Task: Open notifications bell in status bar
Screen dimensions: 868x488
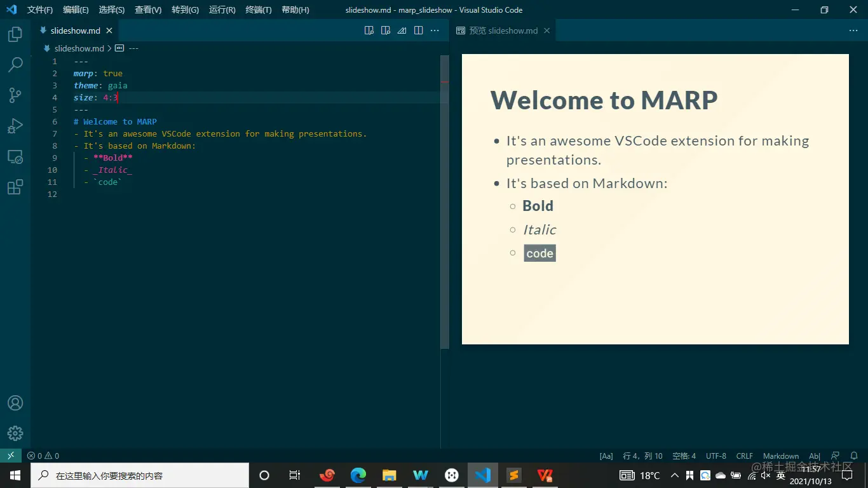Action: [854, 456]
